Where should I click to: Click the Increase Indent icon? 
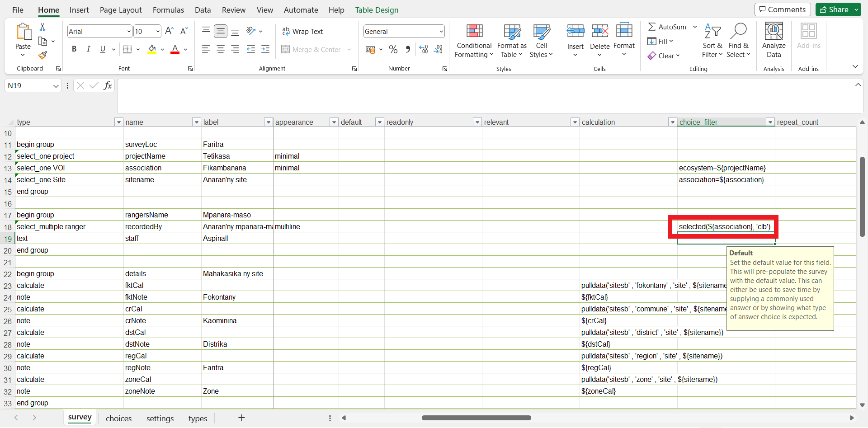pos(265,49)
